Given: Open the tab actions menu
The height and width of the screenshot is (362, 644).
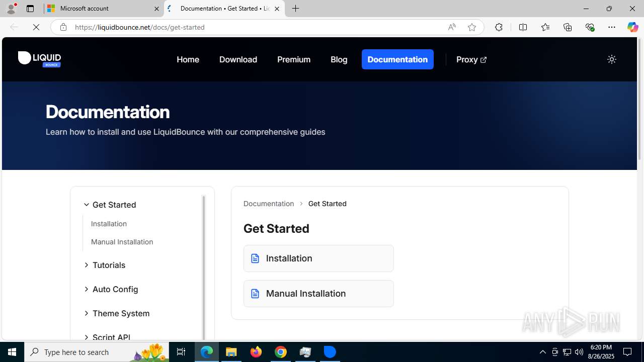Looking at the screenshot, I should [30, 9].
